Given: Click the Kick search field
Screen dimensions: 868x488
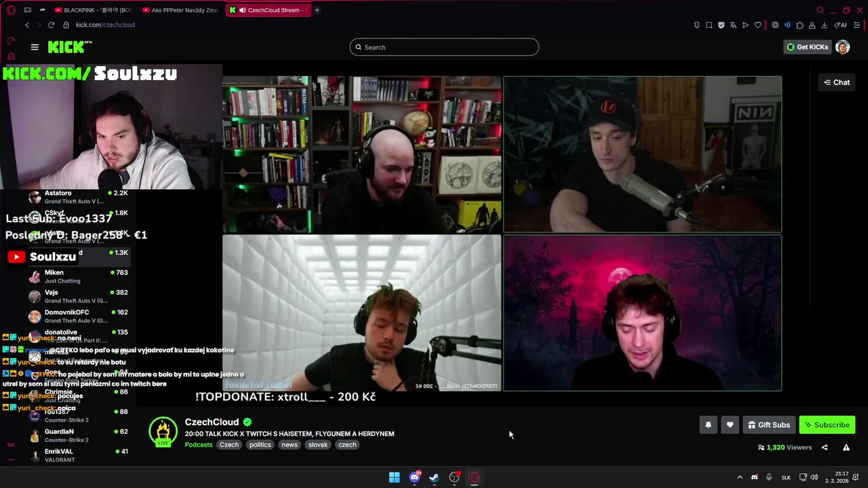Looking at the screenshot, I should [x=444, y=47].
